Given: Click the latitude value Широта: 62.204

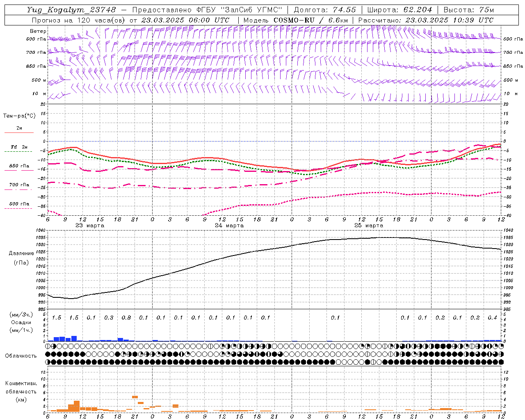Looking at the screenshot, I should coord(399,10).
